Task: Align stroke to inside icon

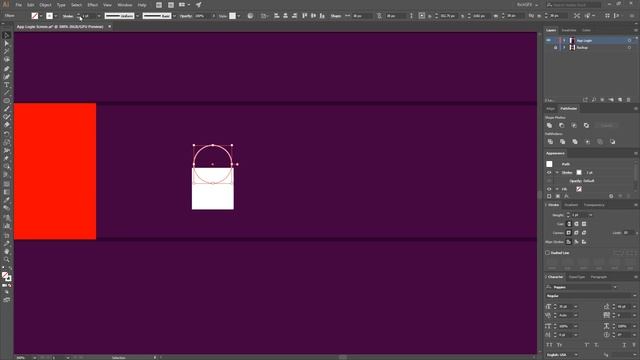Action: click(x=576, y=242)
